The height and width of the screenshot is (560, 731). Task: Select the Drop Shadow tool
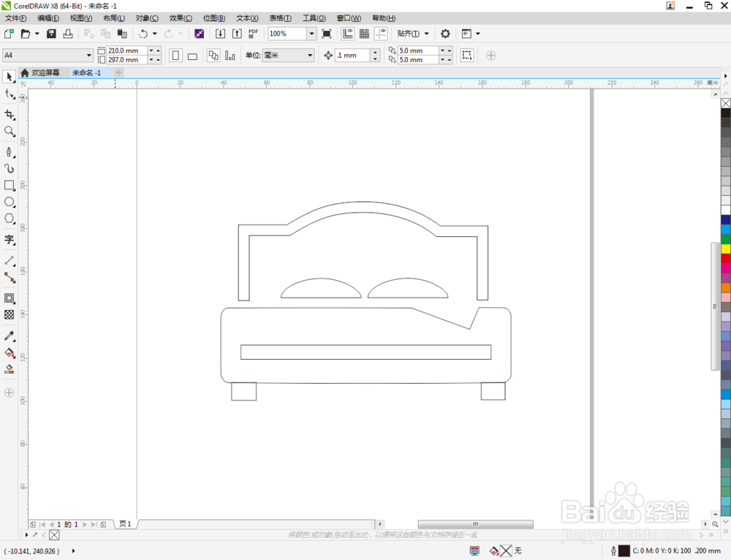pyautogui.click(x=10, y=298)
